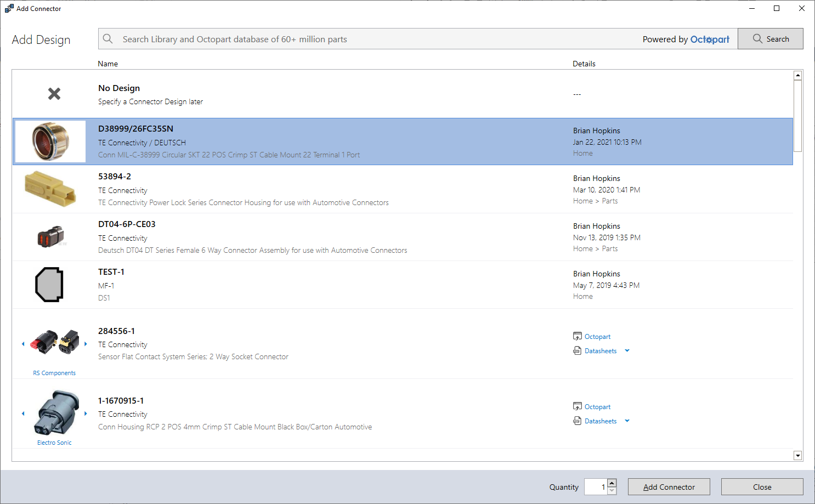Click the Search button

pyautogui.click(x=771, y=39)
